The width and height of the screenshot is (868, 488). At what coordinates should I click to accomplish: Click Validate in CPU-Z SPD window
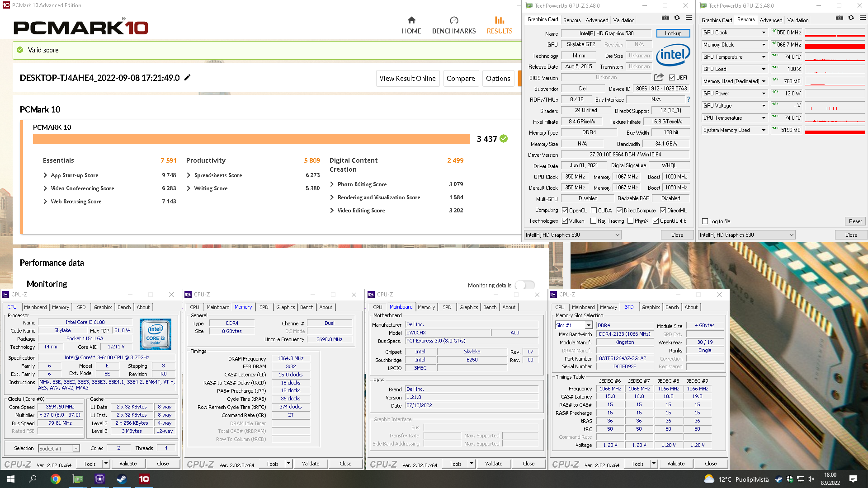[x=675, y=464]
